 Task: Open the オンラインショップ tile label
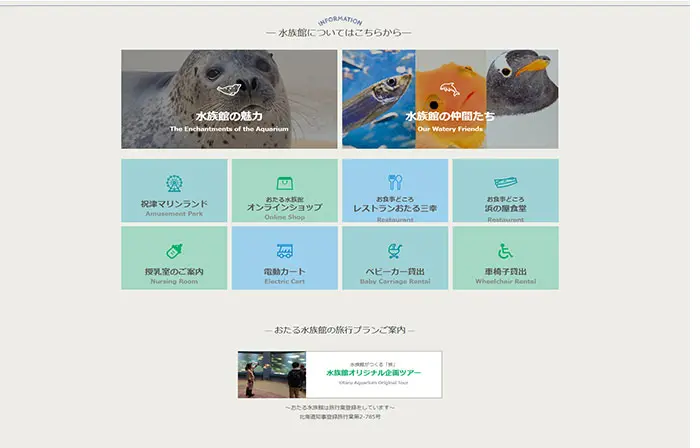coord(284,207)
